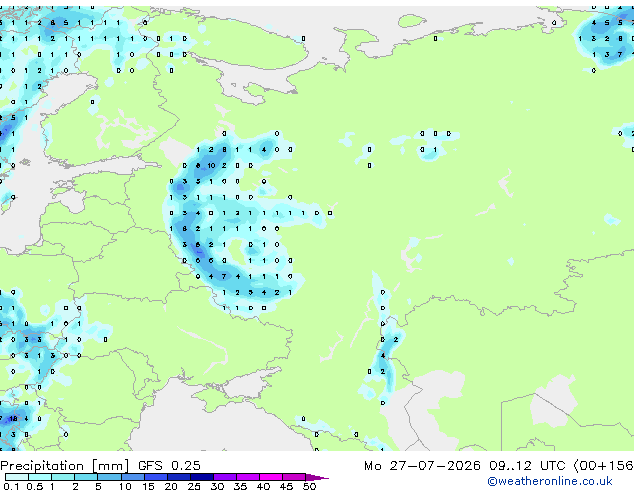Click the '18' precipitation value on the map
The height and width of the screenshot is (490, 634).
tap(13, 419)
